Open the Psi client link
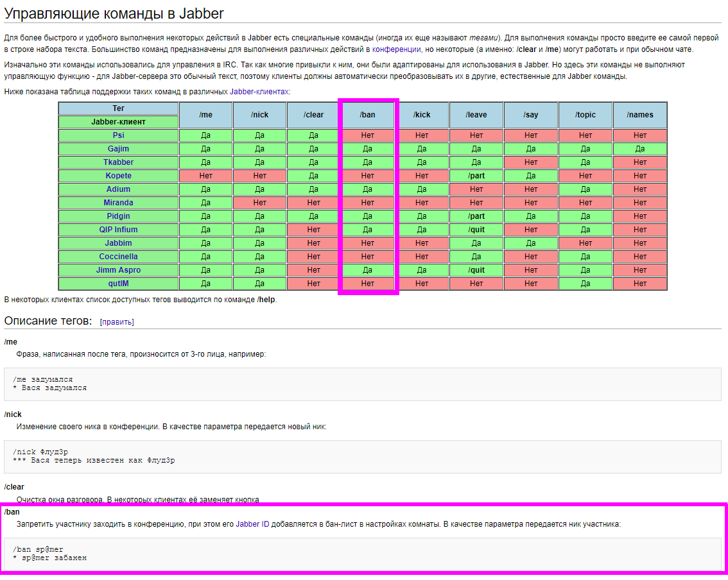Image resolution: width=728 pixels, height=580 pixels. tap(118, 135)
